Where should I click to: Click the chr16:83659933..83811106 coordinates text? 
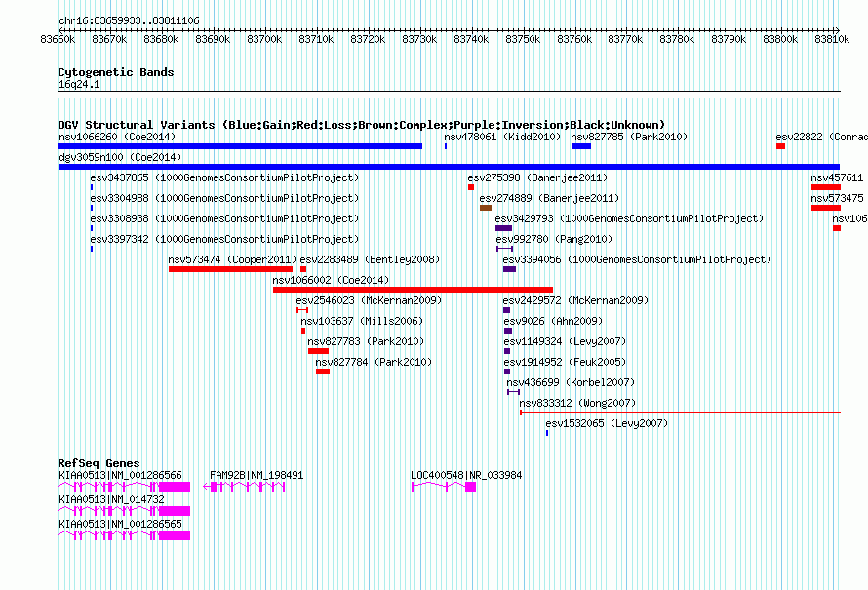[x=129, y=21]
